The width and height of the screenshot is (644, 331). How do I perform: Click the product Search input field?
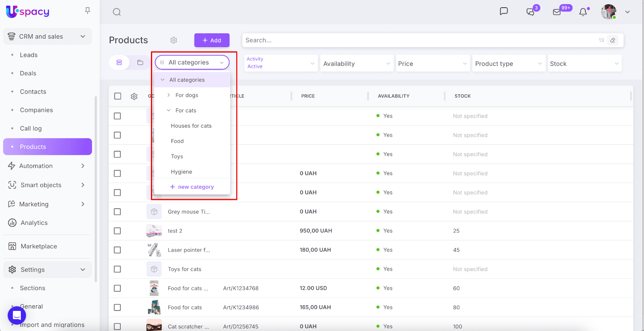pos(419,40)
